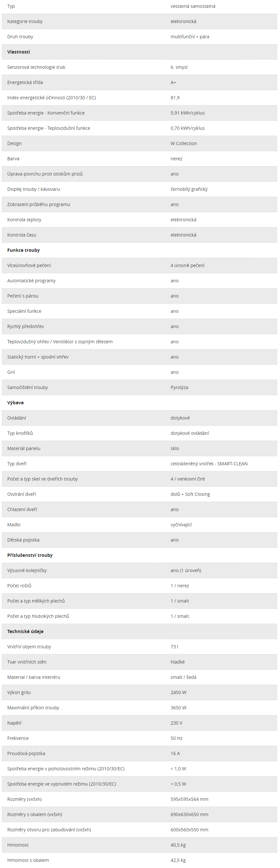The width and height of the screenshot is (280, 868).
Task: Select the Druh trouby multifunkční + pára value
Action: click(190, 37)
